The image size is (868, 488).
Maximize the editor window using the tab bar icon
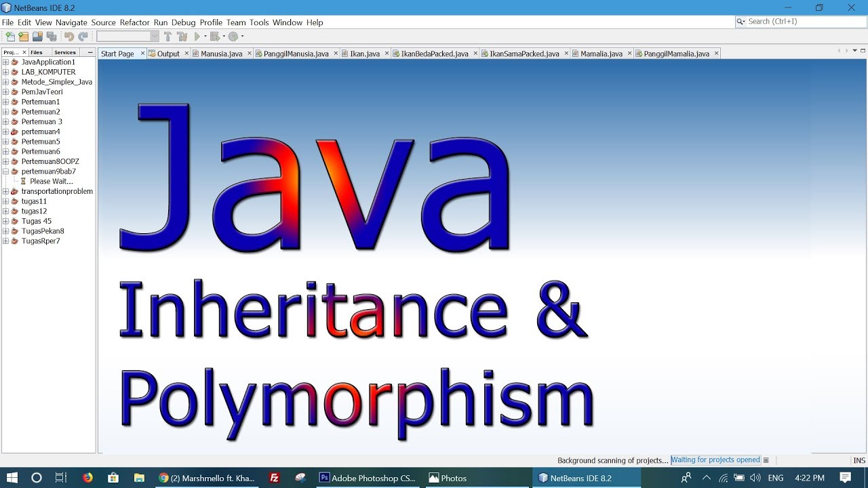(863, 50)
